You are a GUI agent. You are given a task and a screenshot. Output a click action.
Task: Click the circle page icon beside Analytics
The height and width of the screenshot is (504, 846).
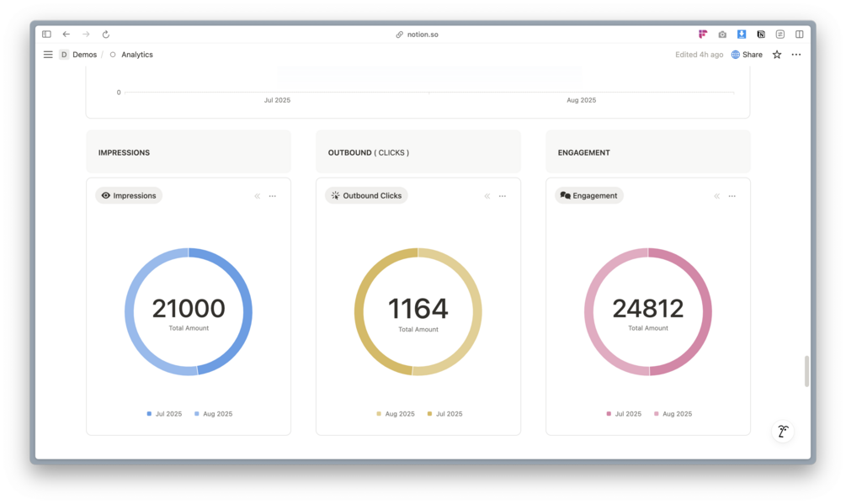coord(113,55)
